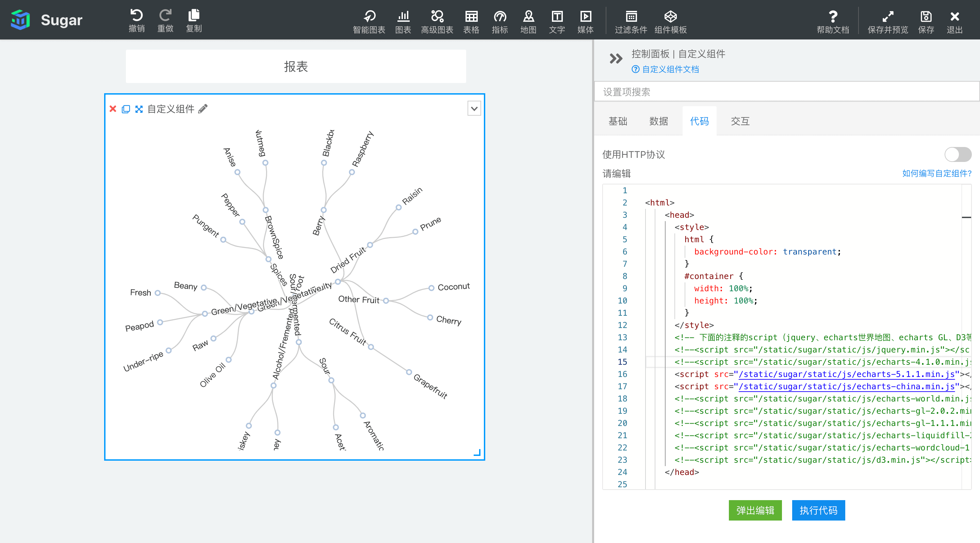Click the Cherry node in the tree chart
Image resolution: width=980 pixels, height=543 pixels.
tap(430, 317)
